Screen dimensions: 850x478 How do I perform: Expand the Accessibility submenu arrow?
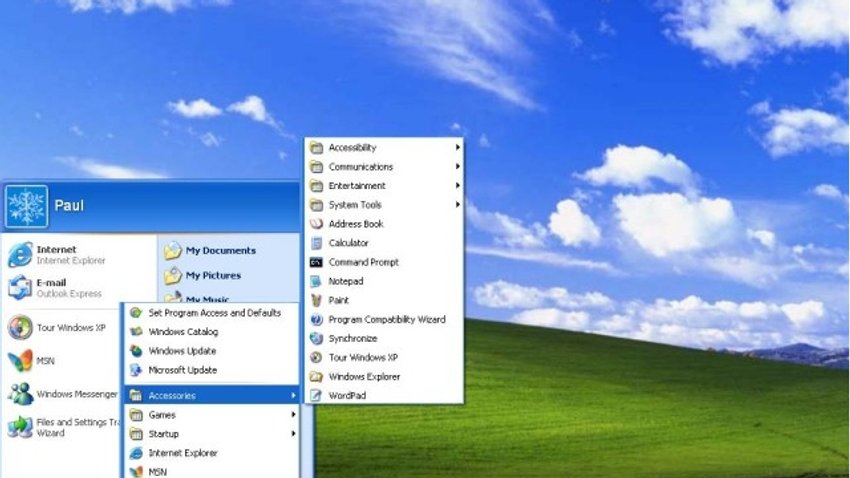click(x=458, y=147)
